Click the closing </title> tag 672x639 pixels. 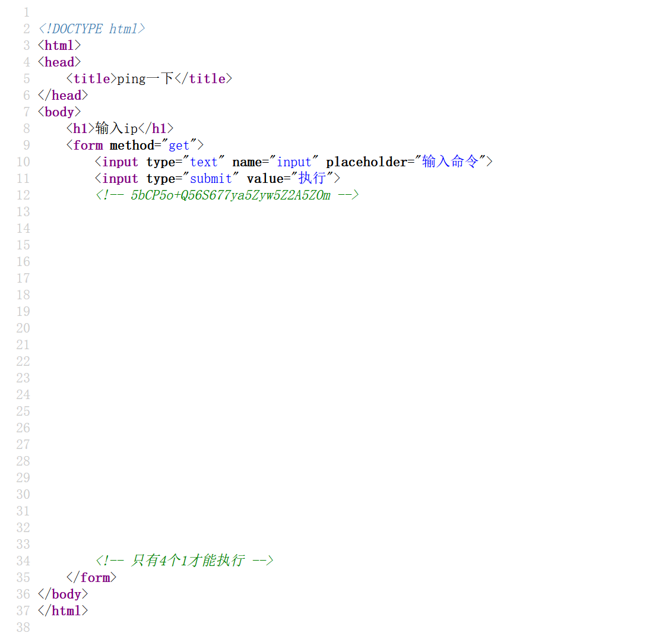pos(203,79)
